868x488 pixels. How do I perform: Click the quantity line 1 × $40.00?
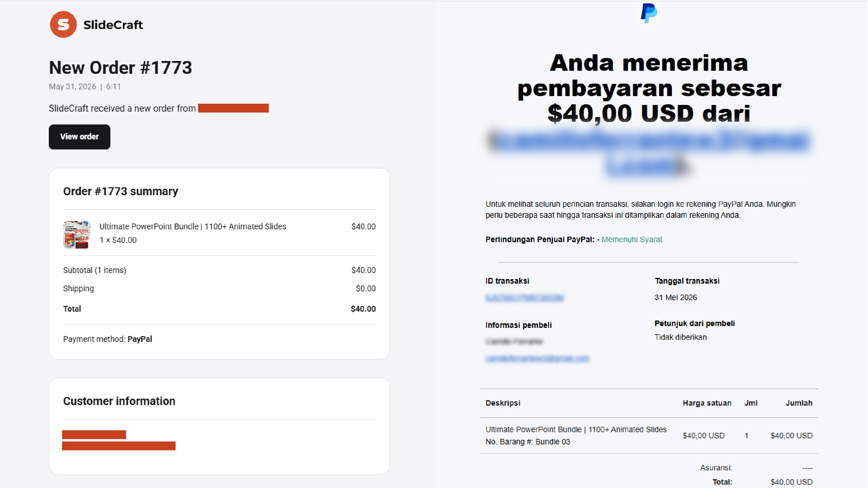click(118, 240)
